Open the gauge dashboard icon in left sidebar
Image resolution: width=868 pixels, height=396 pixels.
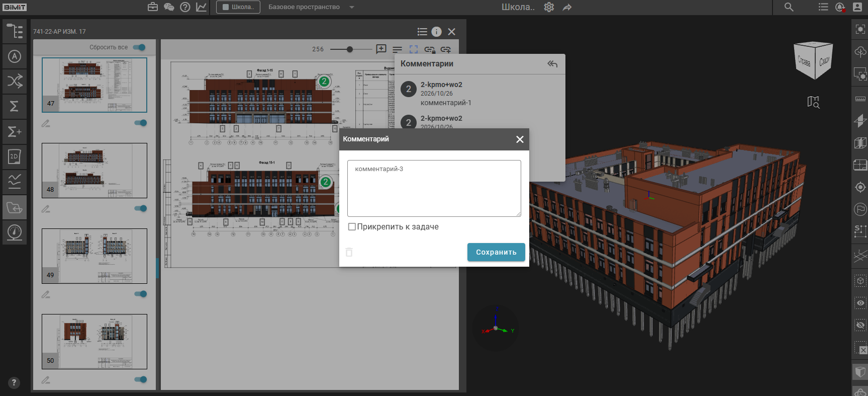click(x=15, y=232)
